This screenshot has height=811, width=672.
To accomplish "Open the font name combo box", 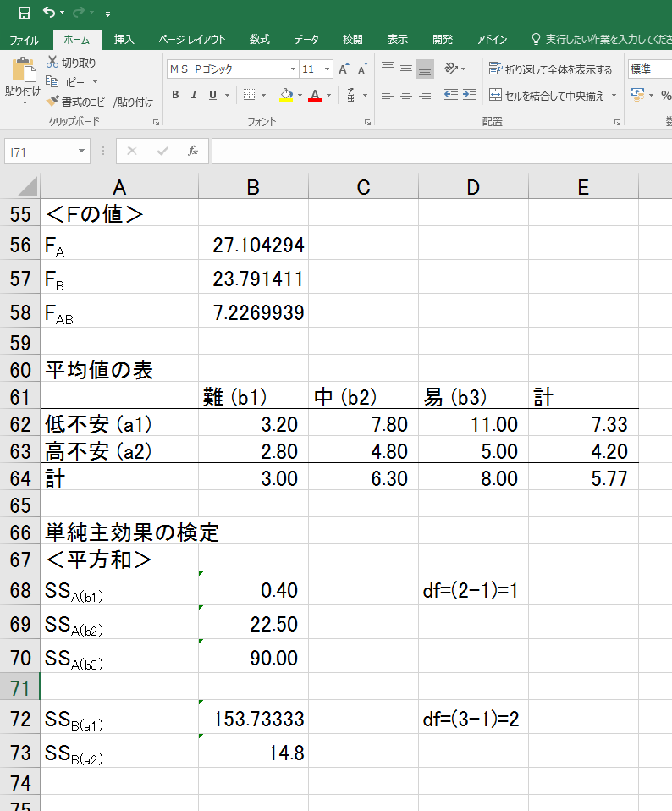I will 232,69.
